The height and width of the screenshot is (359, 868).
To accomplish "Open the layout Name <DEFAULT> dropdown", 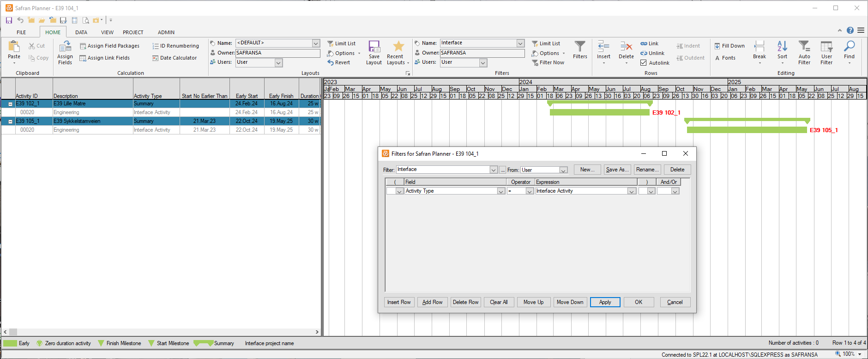I will click(316, 43).
